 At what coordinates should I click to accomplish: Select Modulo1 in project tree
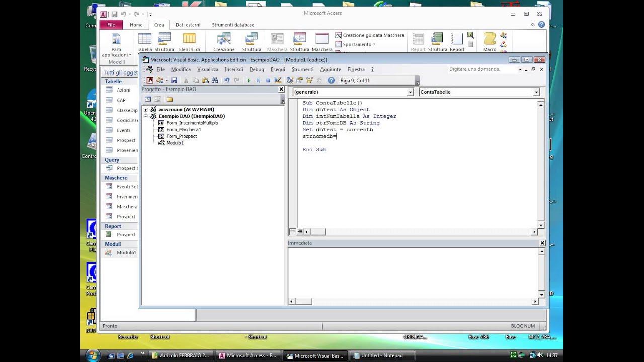click(x=175, y=143)
